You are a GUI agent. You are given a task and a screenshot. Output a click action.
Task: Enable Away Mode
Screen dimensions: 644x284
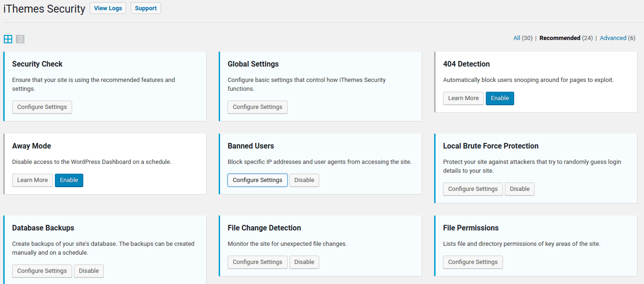coord(69,180)
